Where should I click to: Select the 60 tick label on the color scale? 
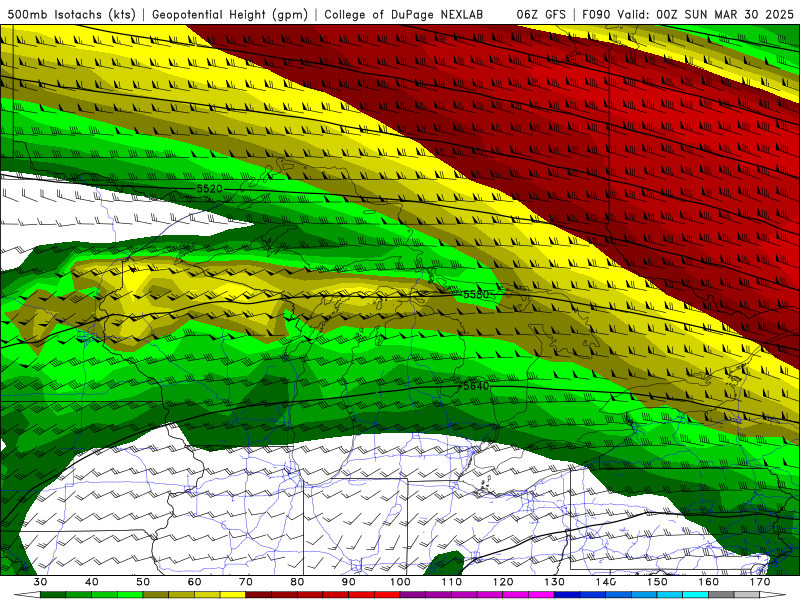[194, 582]
